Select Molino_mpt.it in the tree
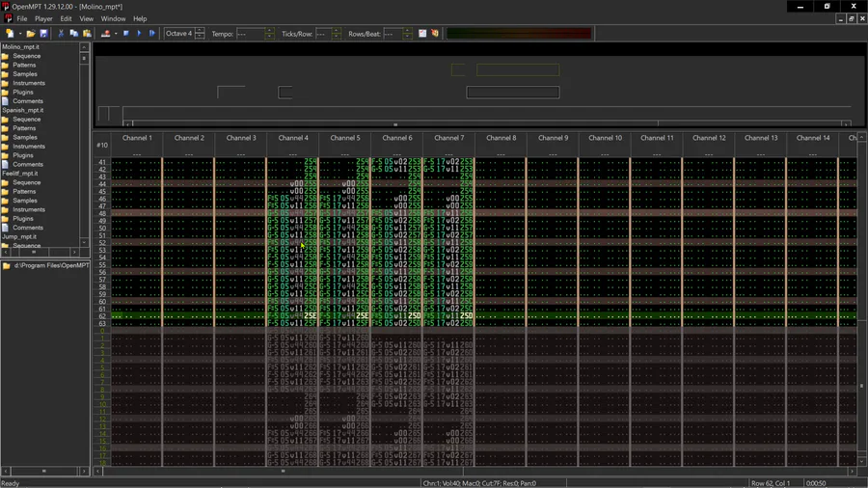 pyautogui.click(x=20, y=47)
